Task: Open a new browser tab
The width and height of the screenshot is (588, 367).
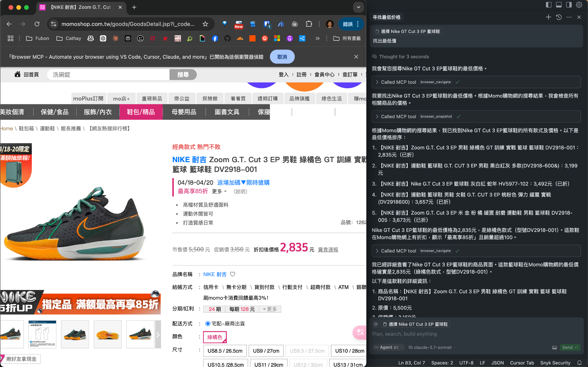Action: coord(134,7)
